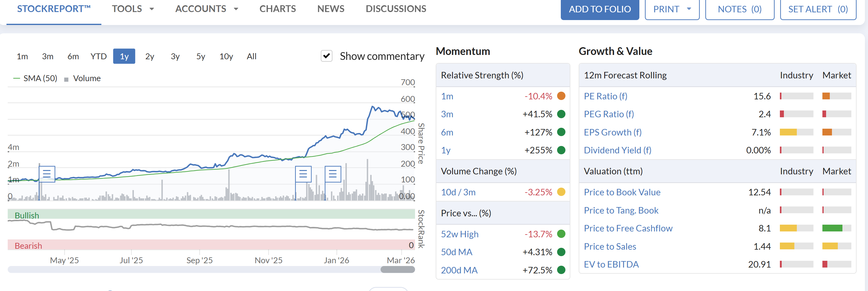Select the YTD chart range
868x291 pixels.
98,56
